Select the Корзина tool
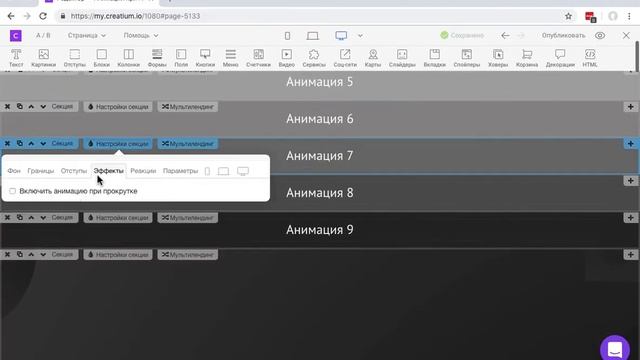The height and width of the screenshot is (360, 640). point(527,58)
